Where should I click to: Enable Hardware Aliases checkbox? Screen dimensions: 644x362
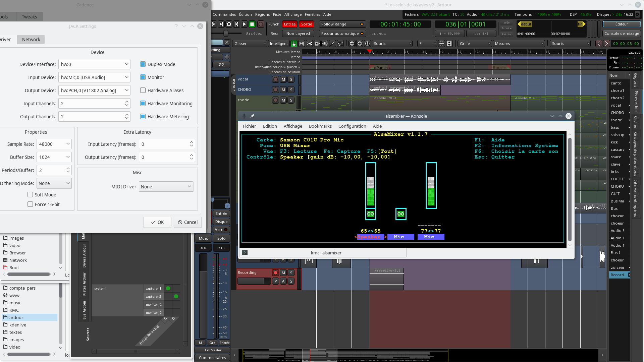pos(143,90)
